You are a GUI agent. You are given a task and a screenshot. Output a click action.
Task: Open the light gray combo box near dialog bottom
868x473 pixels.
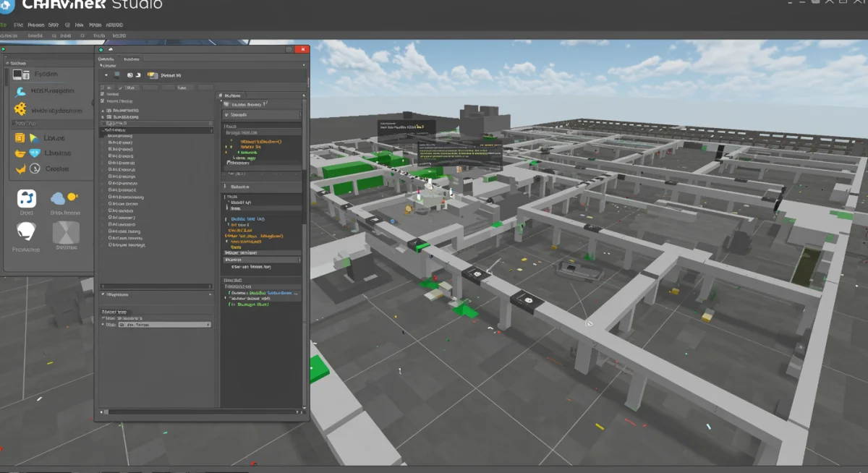coord(164,325)
